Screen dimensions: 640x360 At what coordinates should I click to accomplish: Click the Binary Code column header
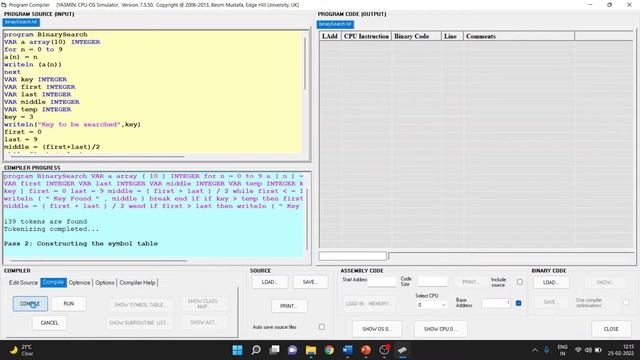pyautogui.click(x=416, y=36)
